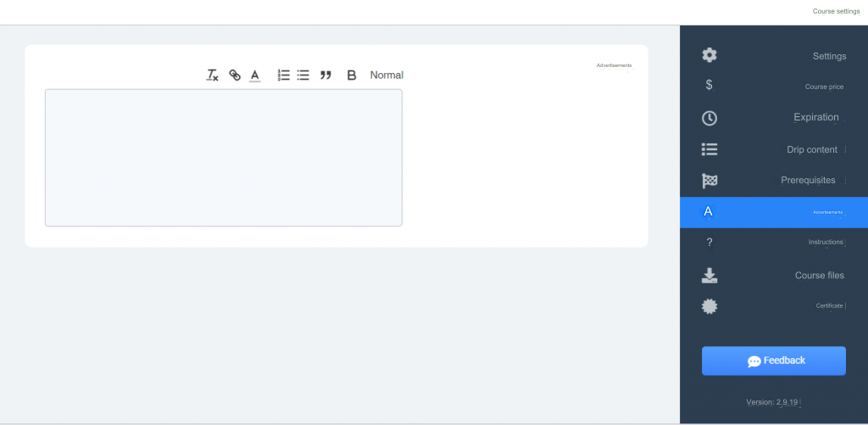The width and height of the screenshot is (868, 425).
Task: Click the Instructions question mark icon
Action: [x=709, y=242]
